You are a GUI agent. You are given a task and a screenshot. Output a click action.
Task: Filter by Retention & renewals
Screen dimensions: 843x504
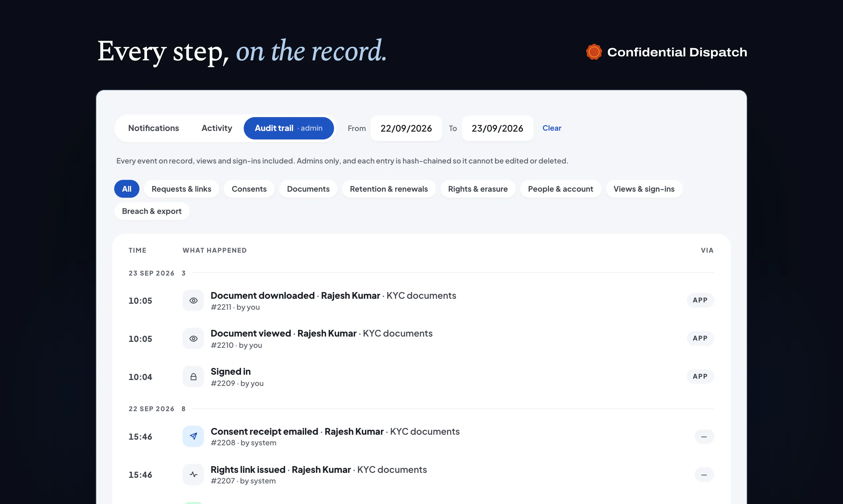(389, 189)
